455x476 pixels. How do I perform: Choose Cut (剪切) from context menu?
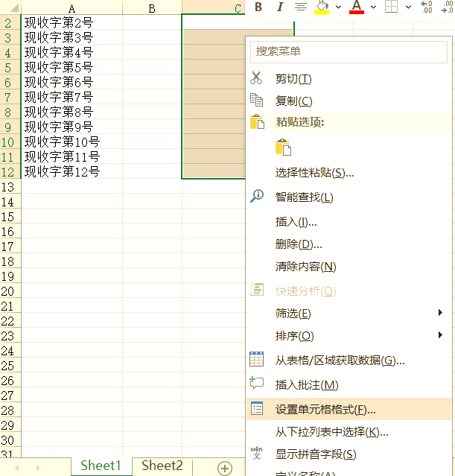(349, 79)
